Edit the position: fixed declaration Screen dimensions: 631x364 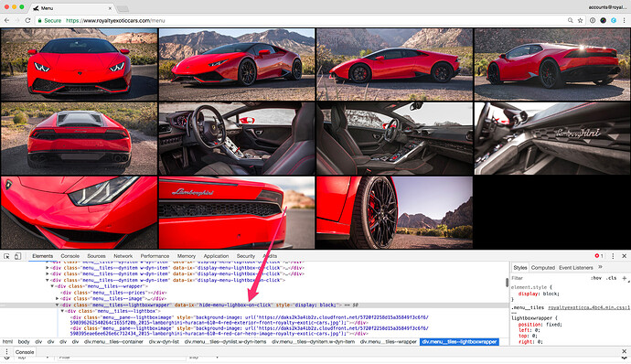pos(540,325)
